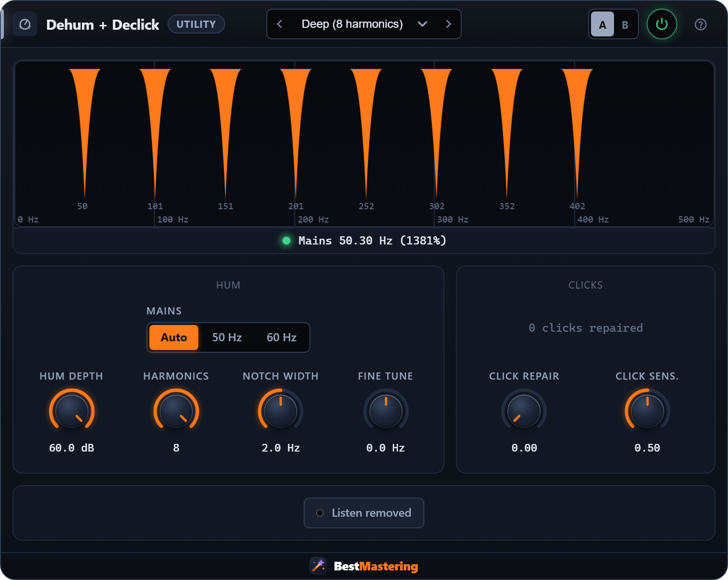The image size is (728, 580).
Task: Go to the previous preset with left arrow
Action: [280, 24]
